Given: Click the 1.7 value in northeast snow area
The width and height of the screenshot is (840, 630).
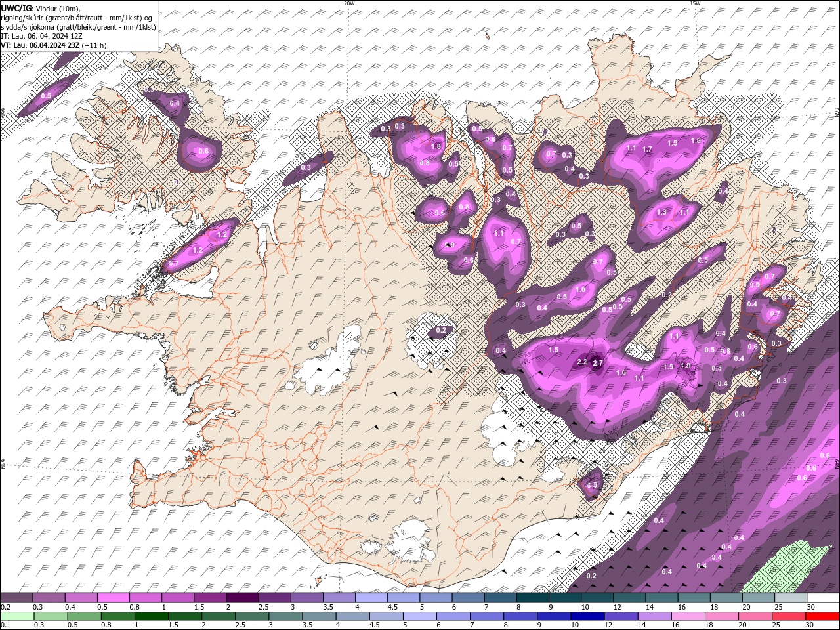Looking at the screenshot, I should (x=647, y=150).
